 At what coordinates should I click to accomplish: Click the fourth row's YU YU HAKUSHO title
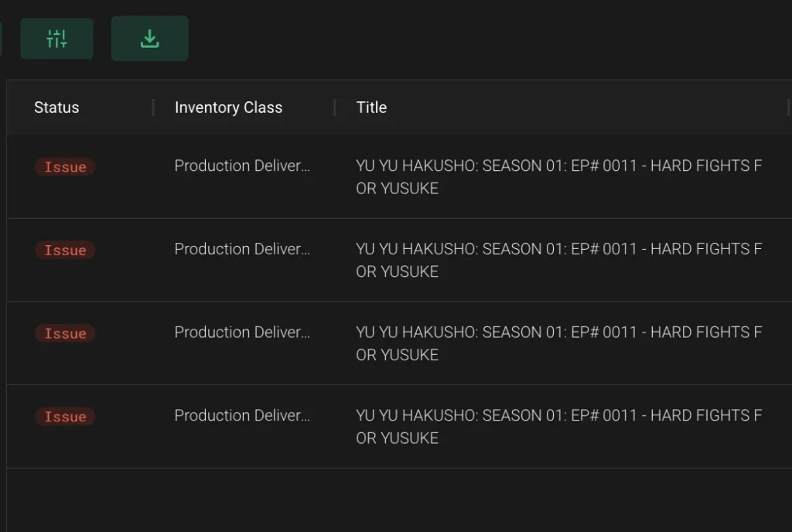[x=558, y=426]
